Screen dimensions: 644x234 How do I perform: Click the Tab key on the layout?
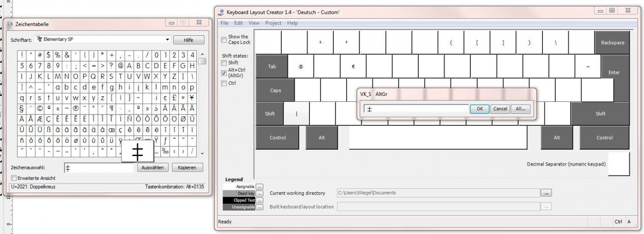(x=272, y=66)
